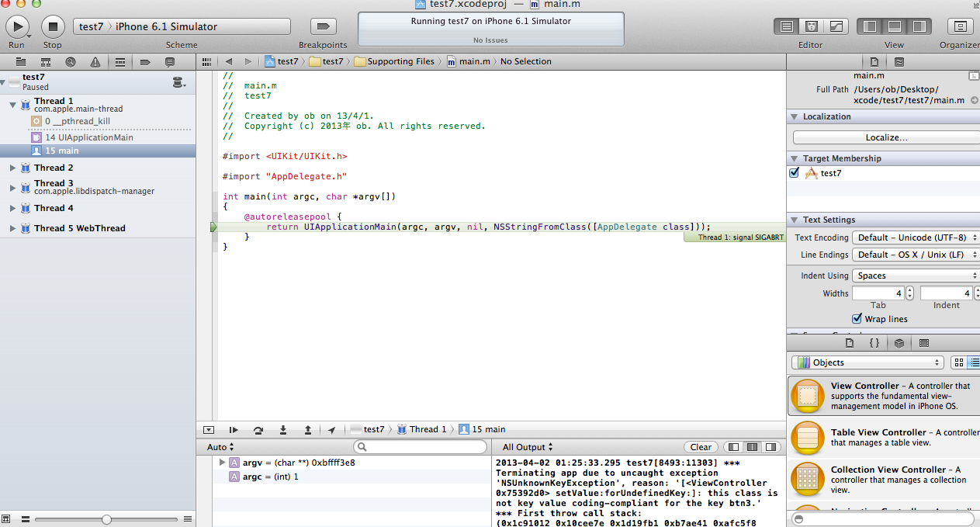Open the Line Endings dropdown

pos(916,255)
